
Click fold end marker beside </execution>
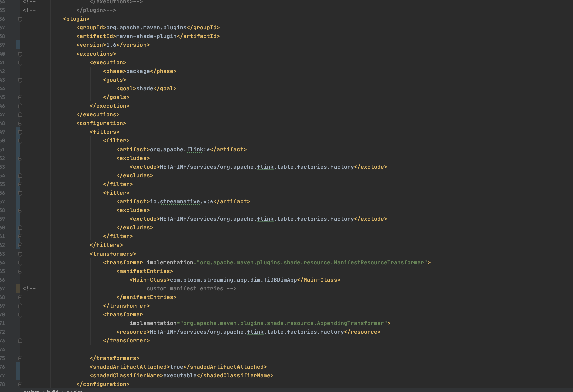[x=20, y=106]
